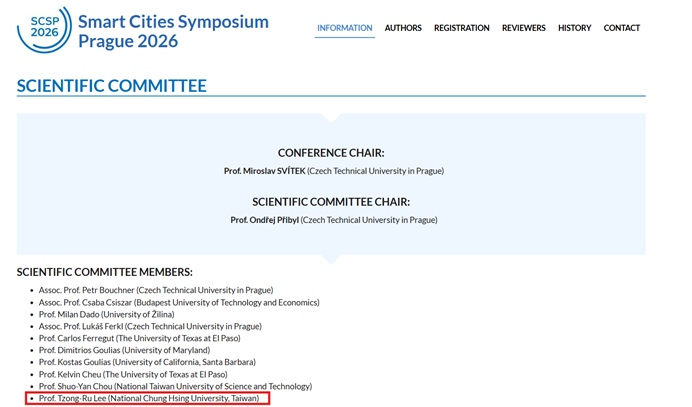The image size is (692, 407).
Task: Open the INFORMATION menu
Action: coord(344,28)
